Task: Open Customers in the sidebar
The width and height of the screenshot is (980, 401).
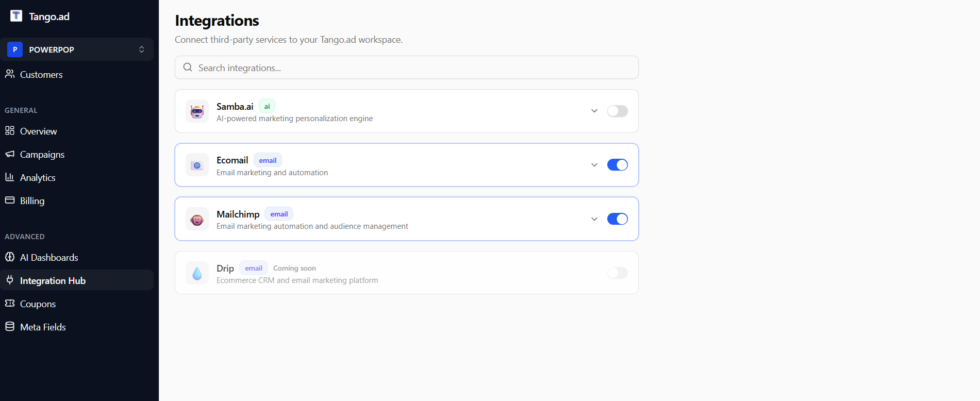Action: (77, 74)
